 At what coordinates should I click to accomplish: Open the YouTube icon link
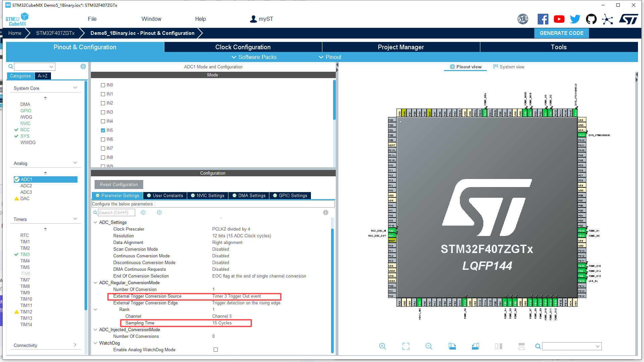pyautogui.click(x=559, y=19)
